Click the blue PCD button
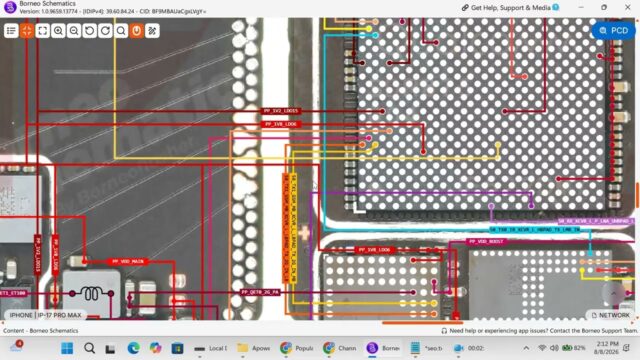This screenshot has height=360, width=640. 613,31
